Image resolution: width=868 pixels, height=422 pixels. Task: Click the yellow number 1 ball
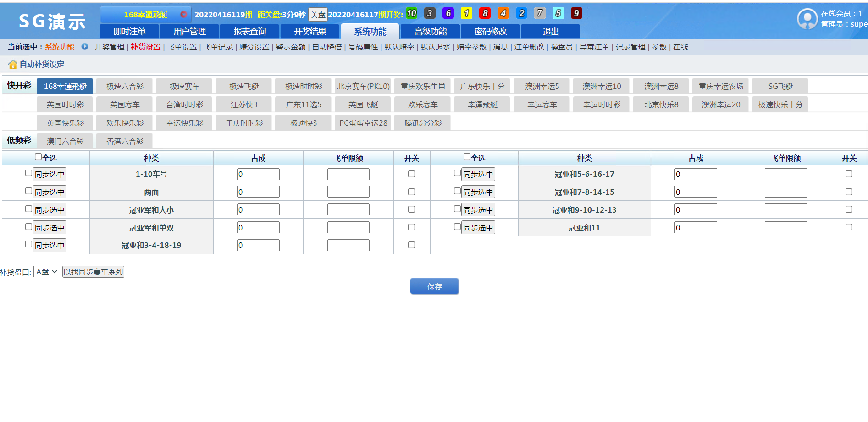[x=466, y=13]
